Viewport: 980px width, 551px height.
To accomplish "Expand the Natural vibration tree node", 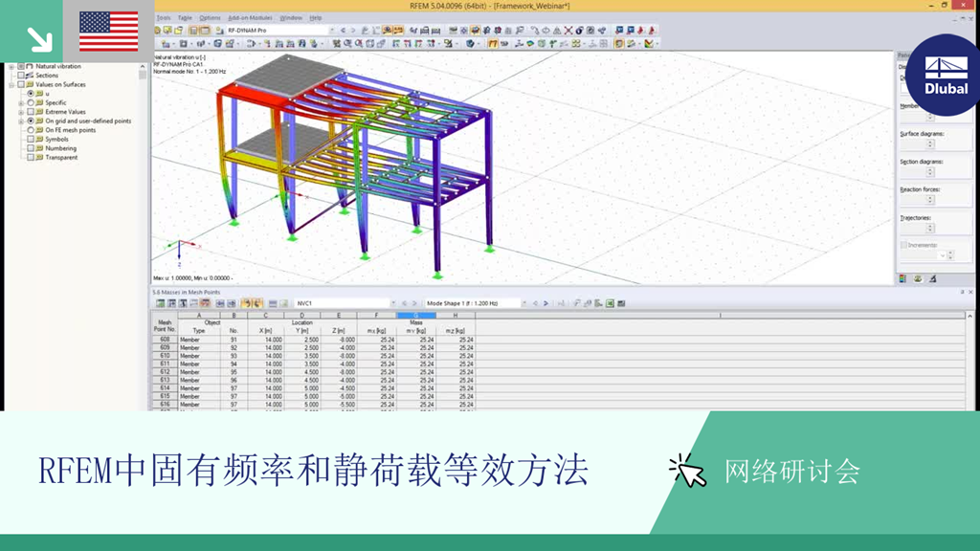I will pyautogui.click(x=11, y=66).
